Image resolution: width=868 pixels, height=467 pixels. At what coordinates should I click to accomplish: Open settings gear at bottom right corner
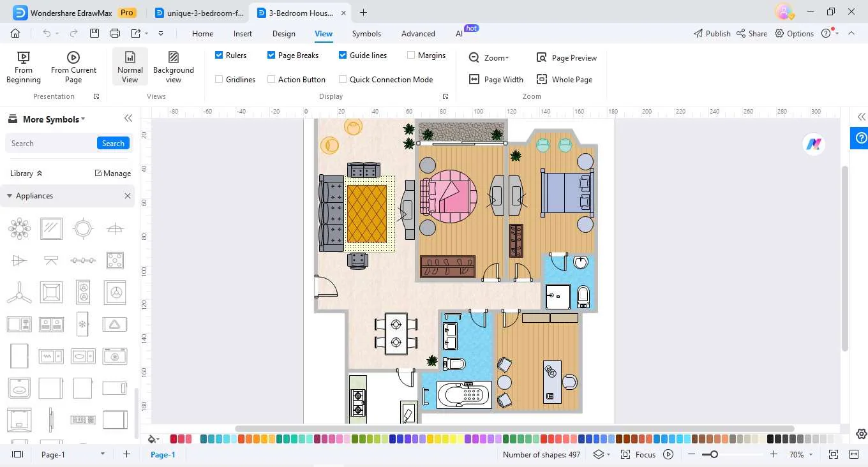(x=861, y=434)
